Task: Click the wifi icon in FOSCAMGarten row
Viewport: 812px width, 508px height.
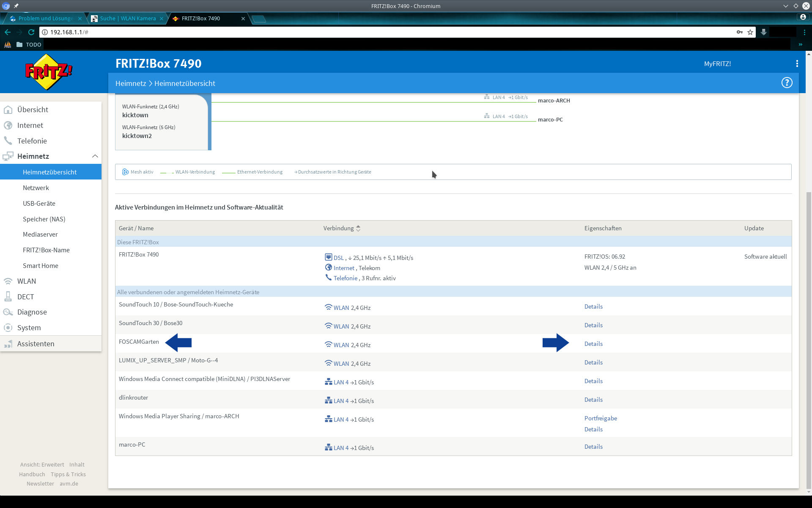Action: tap(329, 344)
